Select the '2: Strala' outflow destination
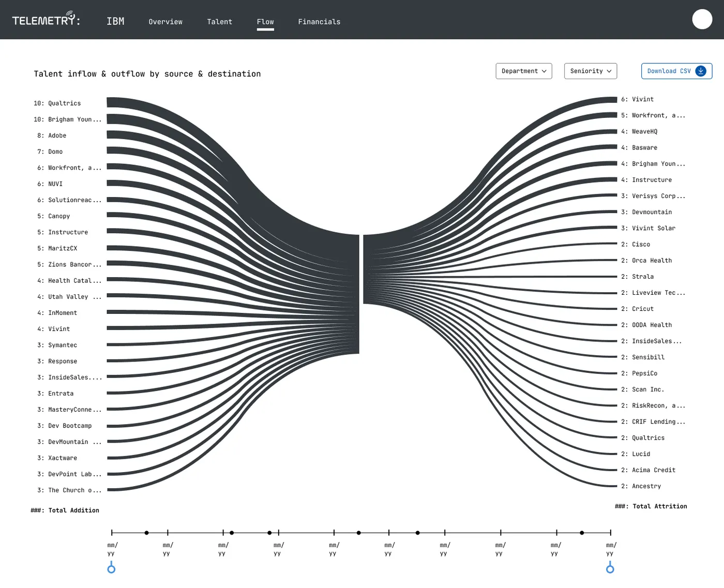Viewport: 724px width, 588px height. (x=637, y=277)
